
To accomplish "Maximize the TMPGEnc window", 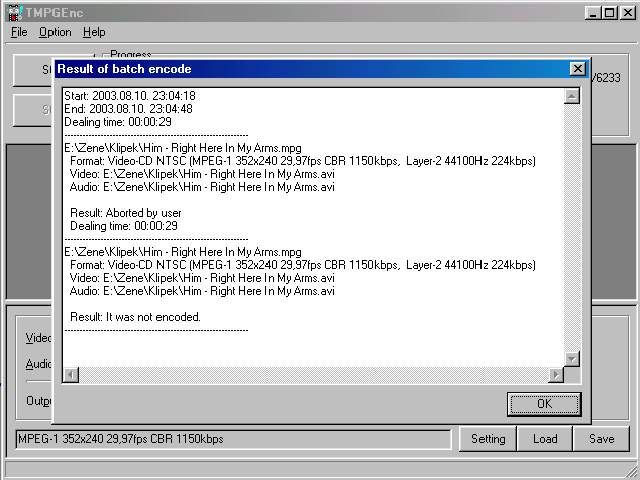I will tap(609, 12).
